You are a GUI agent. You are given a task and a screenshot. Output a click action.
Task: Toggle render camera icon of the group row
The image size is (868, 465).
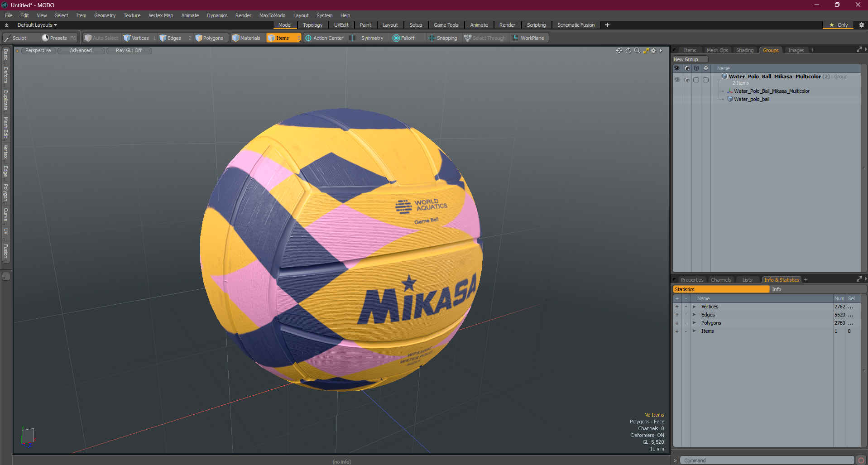click(687, 80)
